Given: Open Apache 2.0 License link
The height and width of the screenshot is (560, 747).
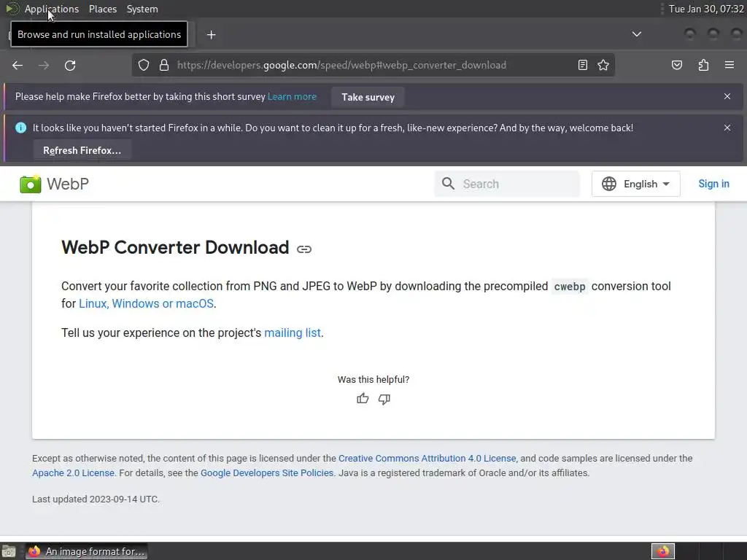Looking at the screenshot, I should [74, 472].
